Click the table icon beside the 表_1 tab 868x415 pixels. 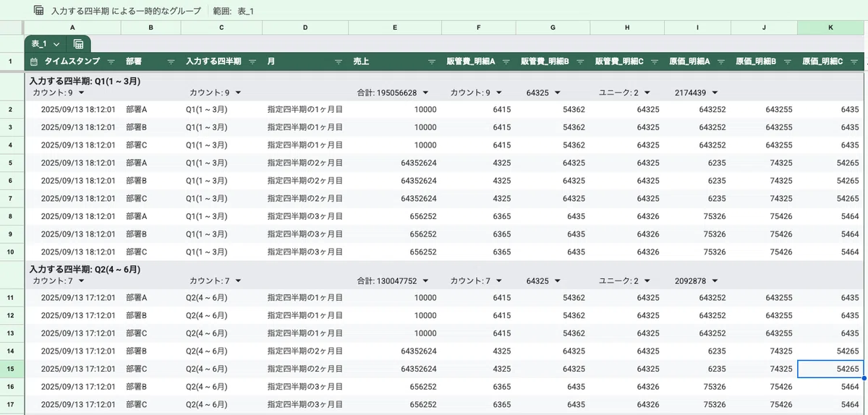coord(78,44)
